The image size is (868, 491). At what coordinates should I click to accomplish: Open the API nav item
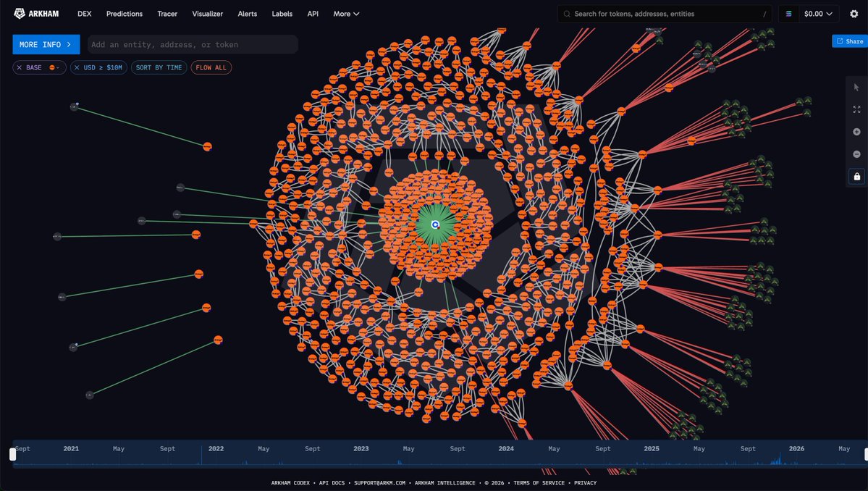(313, 14)
